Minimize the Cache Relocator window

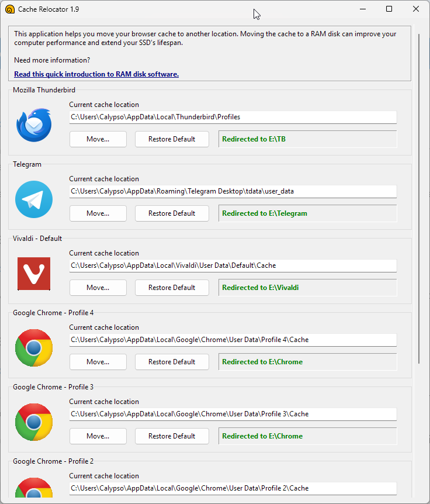[363, 9]
